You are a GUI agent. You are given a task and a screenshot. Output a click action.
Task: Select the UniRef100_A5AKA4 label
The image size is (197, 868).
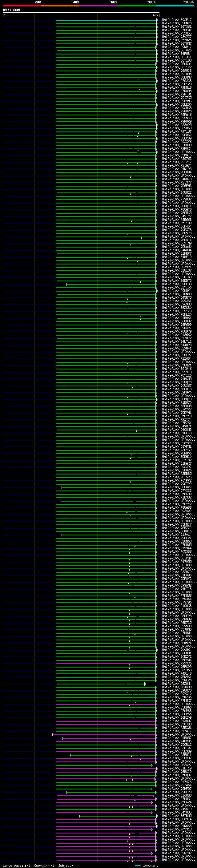(x=177, y=64)
